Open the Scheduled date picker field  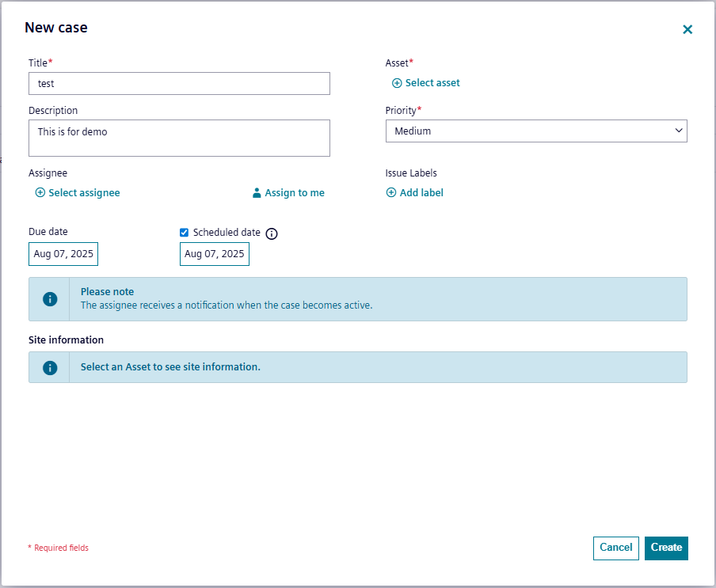[215, 254]
